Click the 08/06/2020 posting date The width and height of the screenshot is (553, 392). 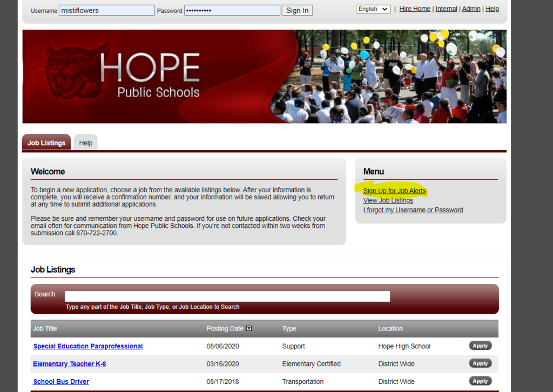pos(222,346)
